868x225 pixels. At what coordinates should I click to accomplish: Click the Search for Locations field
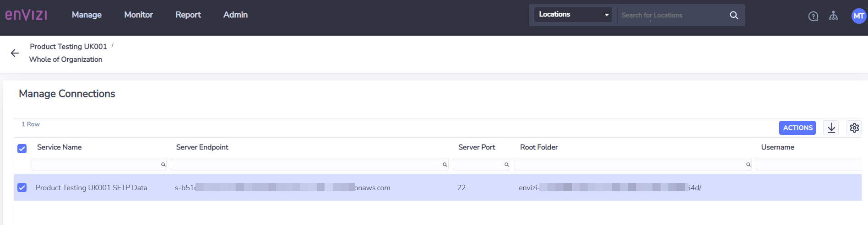[x=673, y=15]
